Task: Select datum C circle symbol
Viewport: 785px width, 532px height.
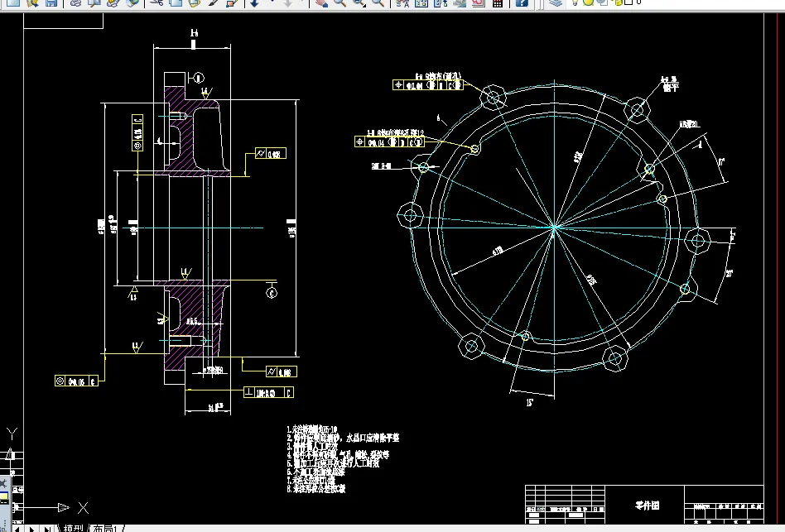Action: [x=272, y=293]
